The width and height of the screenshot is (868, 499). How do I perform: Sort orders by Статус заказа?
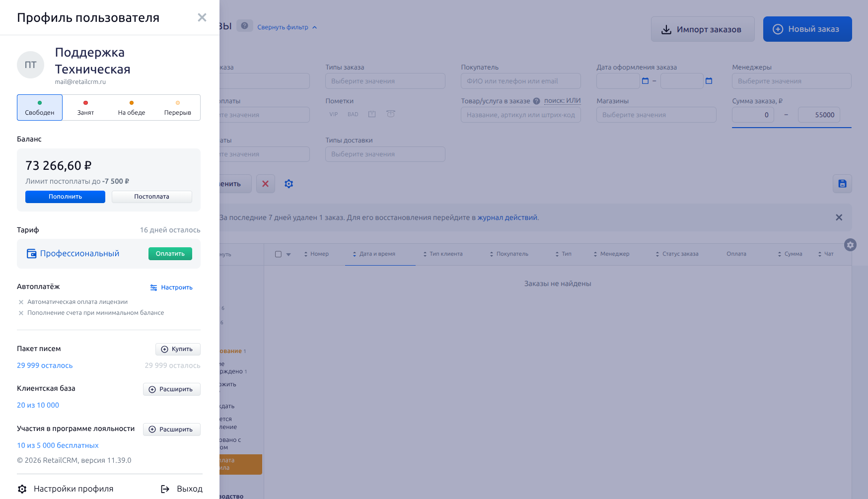[x=677, y=254]
